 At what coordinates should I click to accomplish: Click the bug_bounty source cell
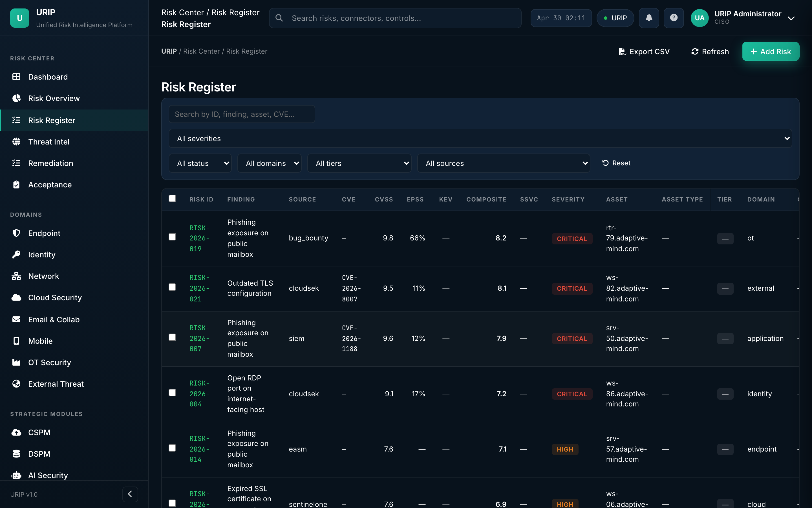(x=308, y=238)
